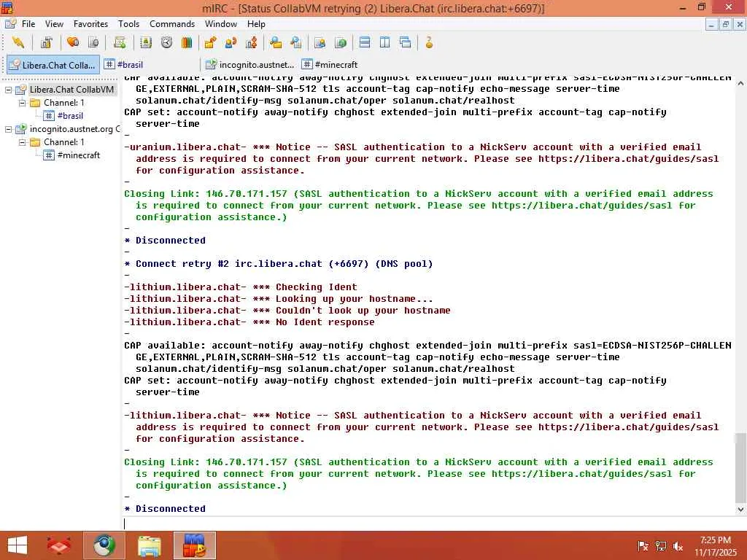Click the Connect lightning bolt toolbar icon
The width and height of the screenshot is (747, 560).
pos(18,42)
